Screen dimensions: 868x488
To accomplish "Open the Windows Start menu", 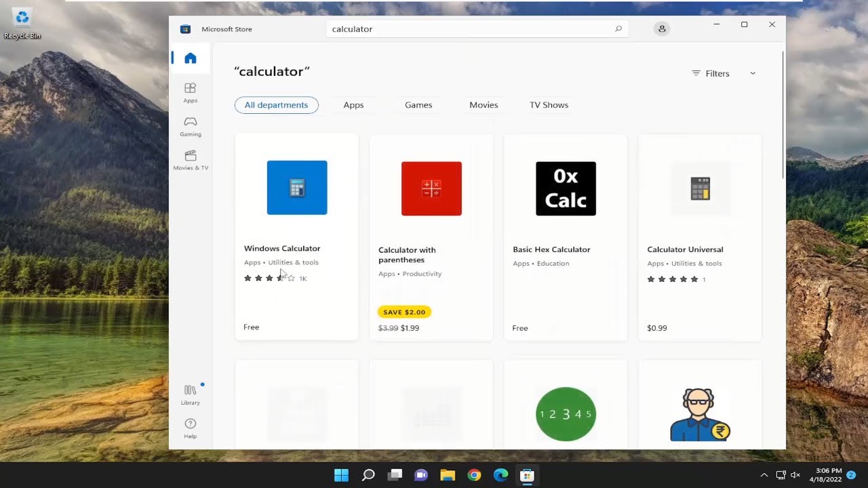I will point(341,475).
